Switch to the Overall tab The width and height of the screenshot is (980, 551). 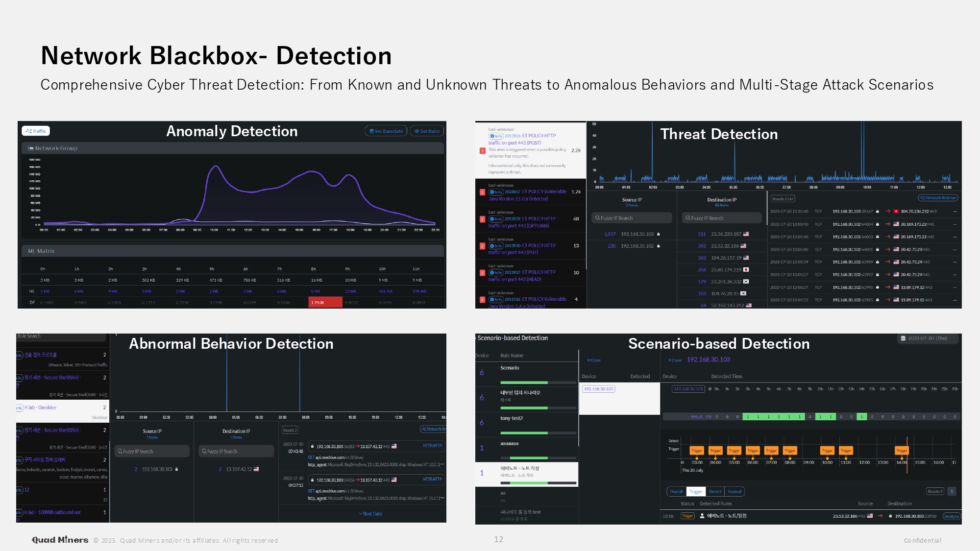pyautogui.click(x=676, y=492)
